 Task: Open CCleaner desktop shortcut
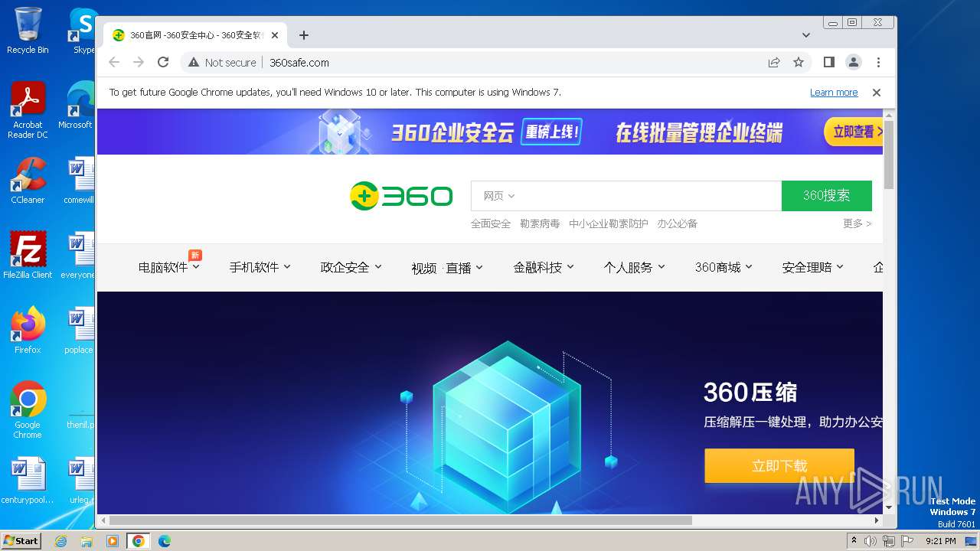pos(28,181)
